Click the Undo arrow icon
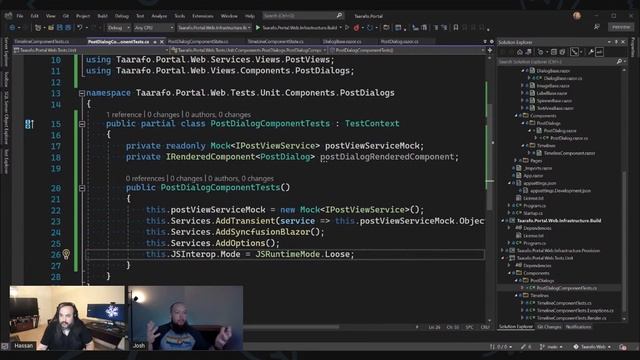 click(80, 28)
